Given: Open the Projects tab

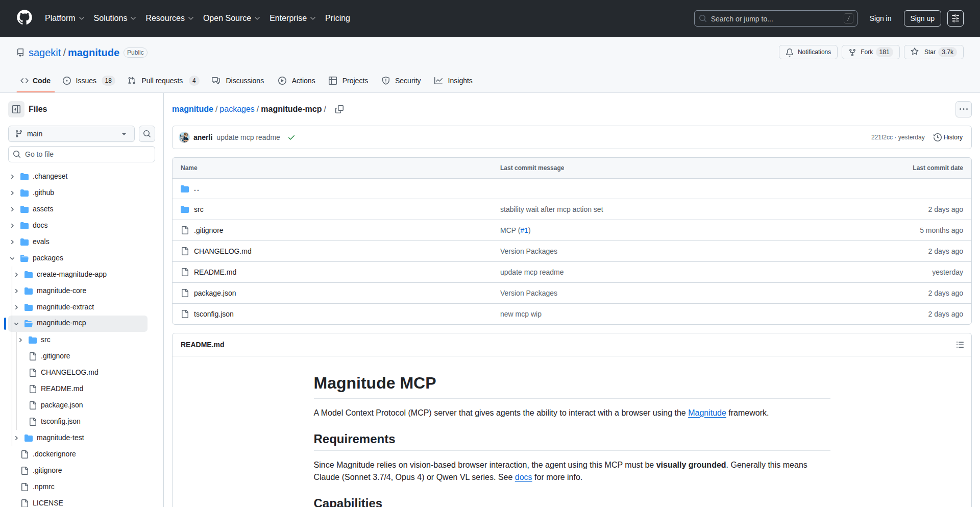Looking at the screenshot, I should pyautogui.click(x=348, y=81).
